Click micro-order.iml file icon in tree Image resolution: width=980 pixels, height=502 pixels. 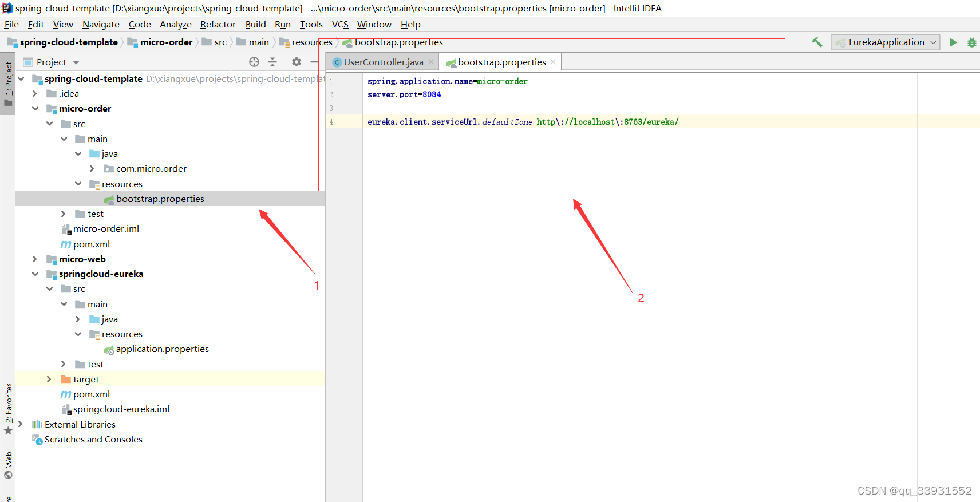[66, 229]
